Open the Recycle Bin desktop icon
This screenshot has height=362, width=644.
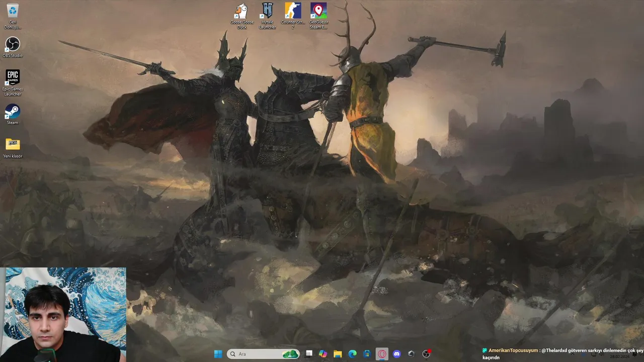click(x=13, y=16)
